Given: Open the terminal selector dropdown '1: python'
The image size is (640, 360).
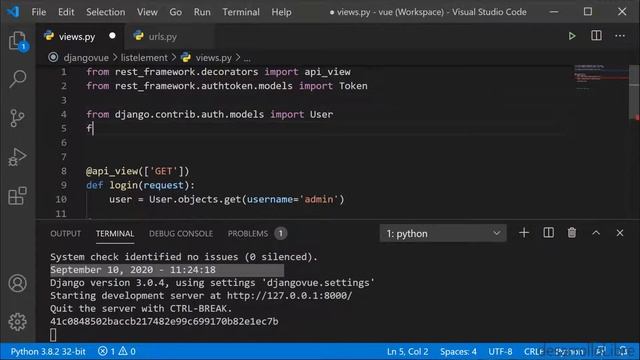Looking at the screenshot, I should (x=443, y=233).
